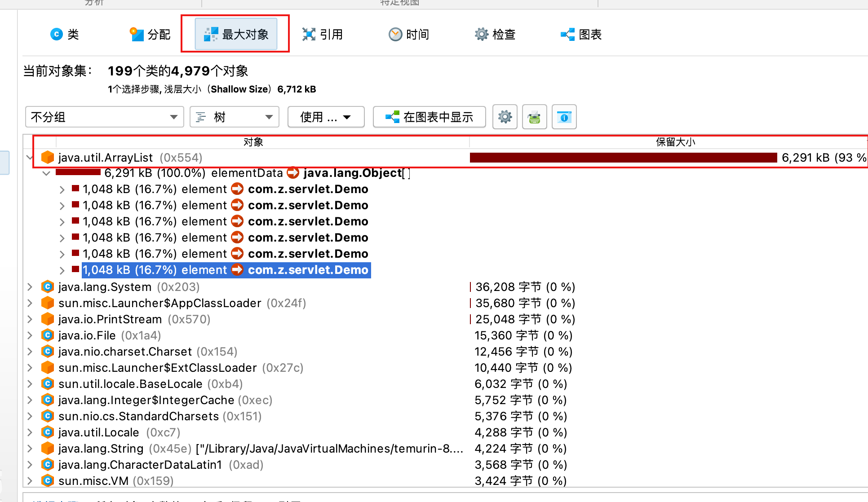Switch to the 图表 graph view
Screen dimensions: 868x502
[x=581, y=35]
